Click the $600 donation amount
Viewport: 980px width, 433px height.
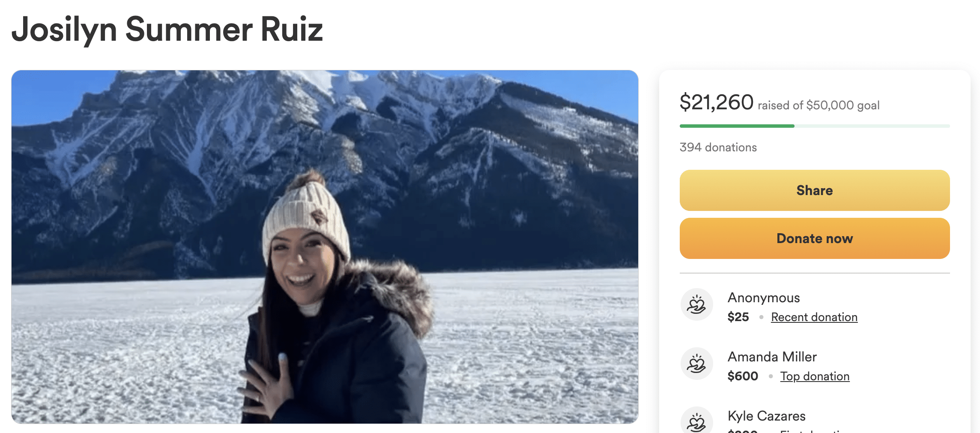pyautogui.click(x=743, y=376)
